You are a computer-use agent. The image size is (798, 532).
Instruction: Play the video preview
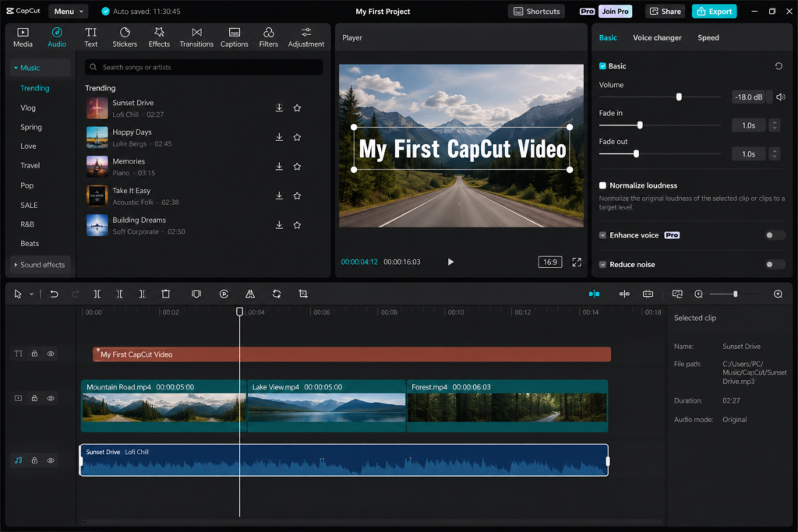tap(450, 262)
